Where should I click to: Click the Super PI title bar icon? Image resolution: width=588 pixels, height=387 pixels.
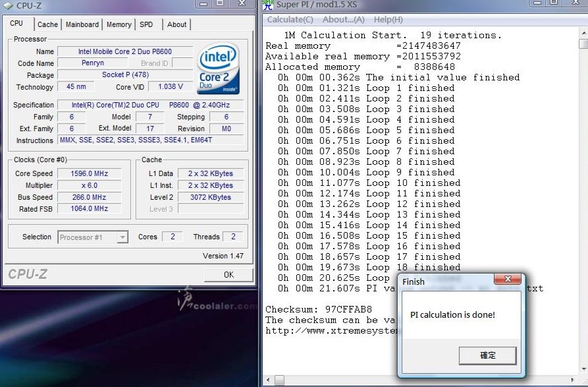[268, 5]
